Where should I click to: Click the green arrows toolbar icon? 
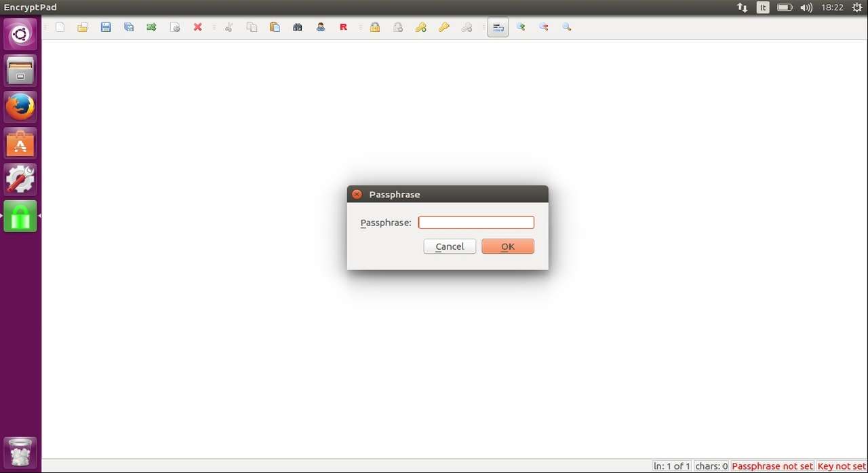(x=152, y=27)
